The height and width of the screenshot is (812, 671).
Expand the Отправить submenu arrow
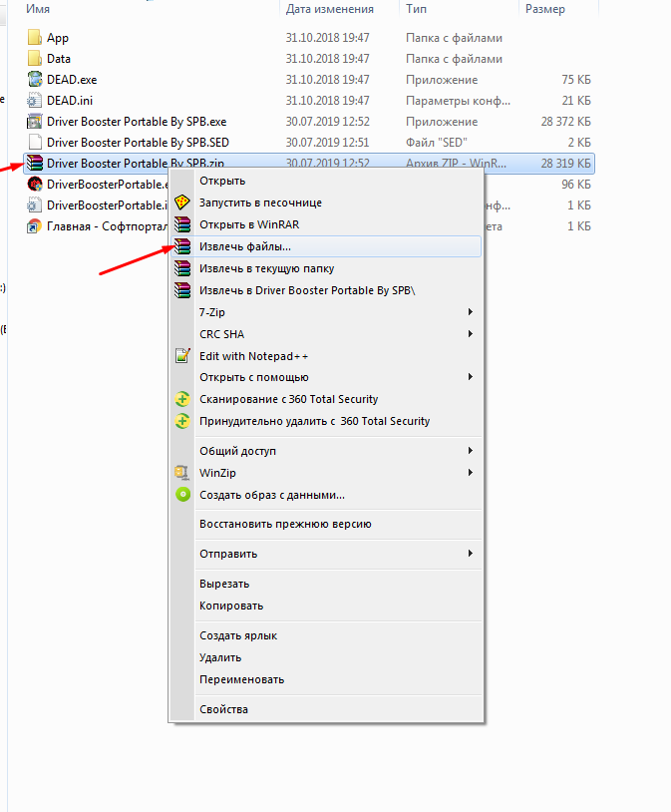471,554
